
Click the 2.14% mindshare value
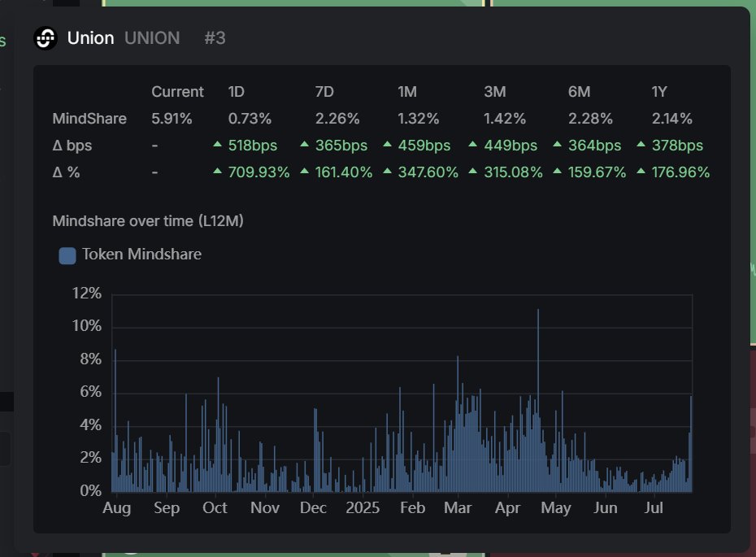[672, 119]
